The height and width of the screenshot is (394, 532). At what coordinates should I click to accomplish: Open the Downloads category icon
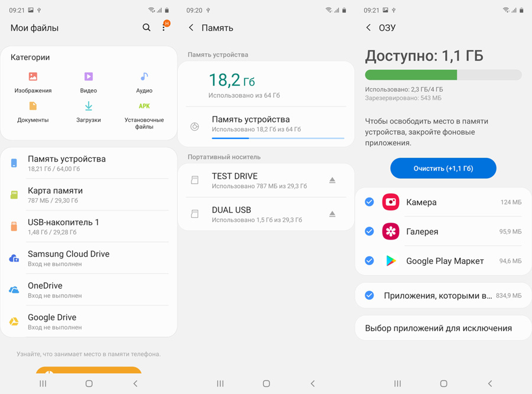point(88,106)
